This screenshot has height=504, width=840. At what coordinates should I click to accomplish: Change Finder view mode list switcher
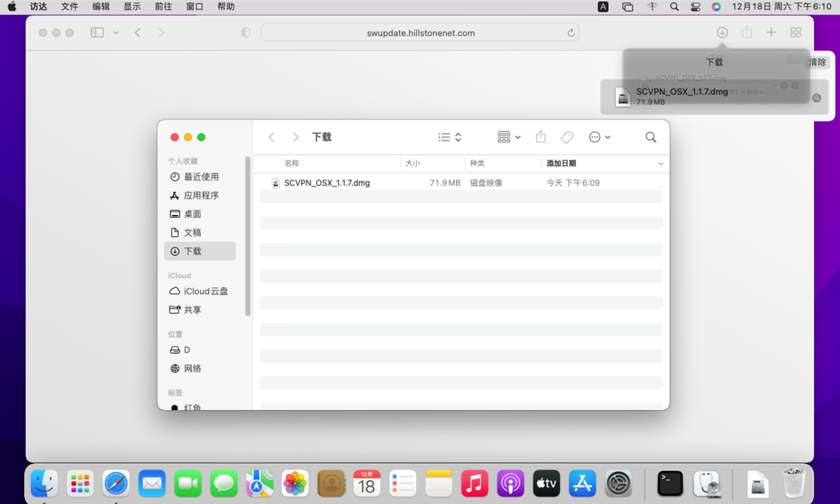click(450, 137)
